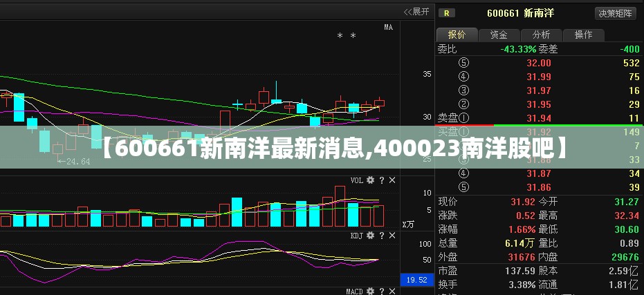Click the X万 volume unit label
644x295 pixels.
coord(408,225)
